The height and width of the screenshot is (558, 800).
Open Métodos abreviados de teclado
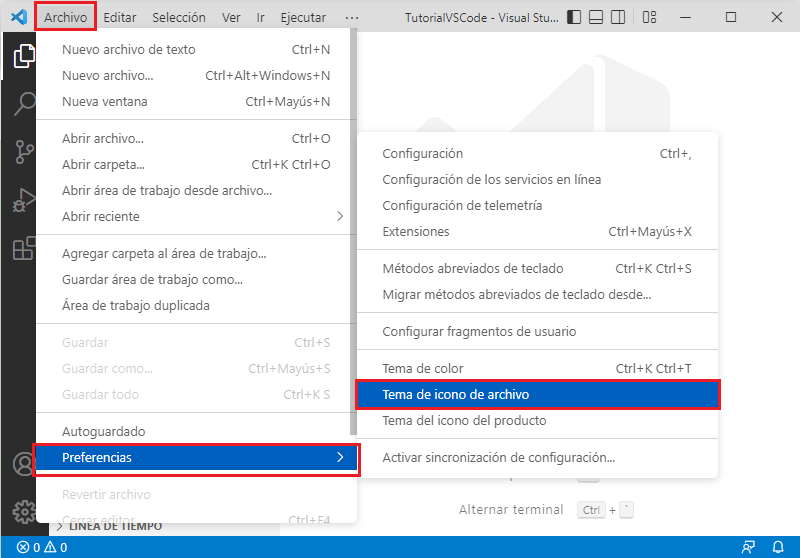537,268
